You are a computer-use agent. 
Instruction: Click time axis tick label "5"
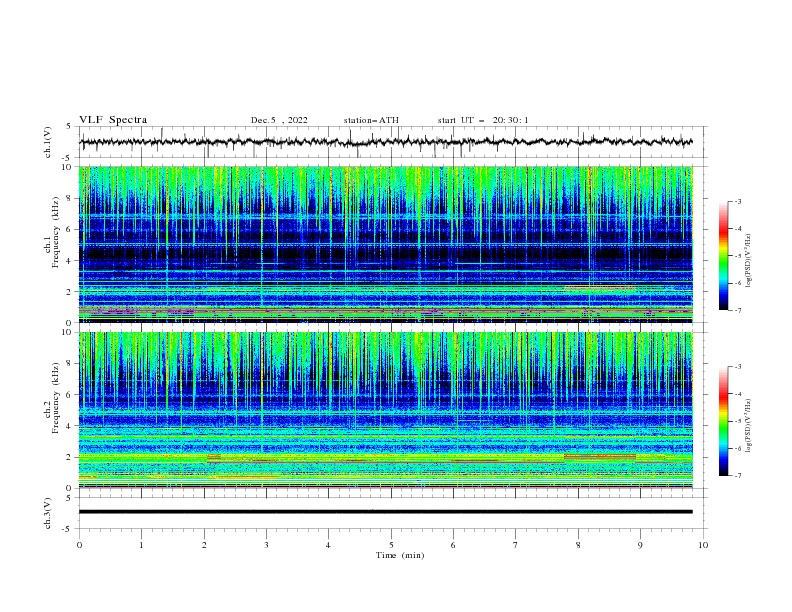click(391, 545)
